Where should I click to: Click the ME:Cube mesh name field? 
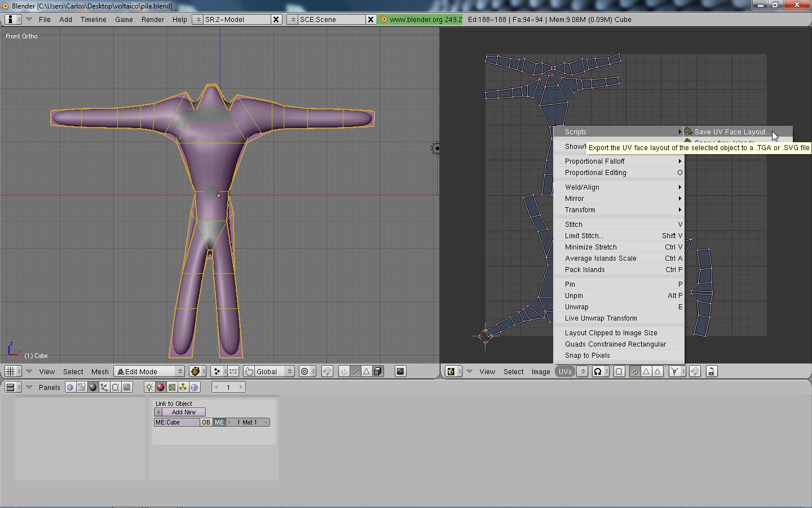coord(176,422)
